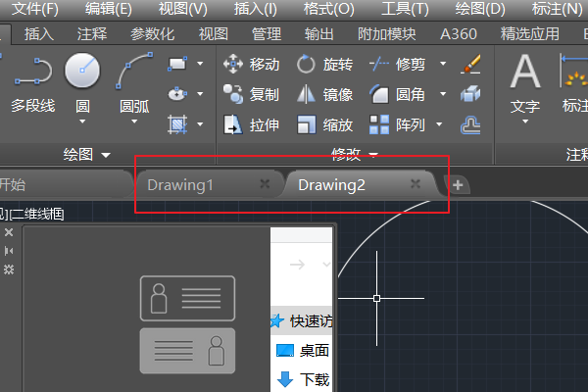Activate the Move (移动) tool
Viewport: 588px width, 392px height.
point(251,64)
